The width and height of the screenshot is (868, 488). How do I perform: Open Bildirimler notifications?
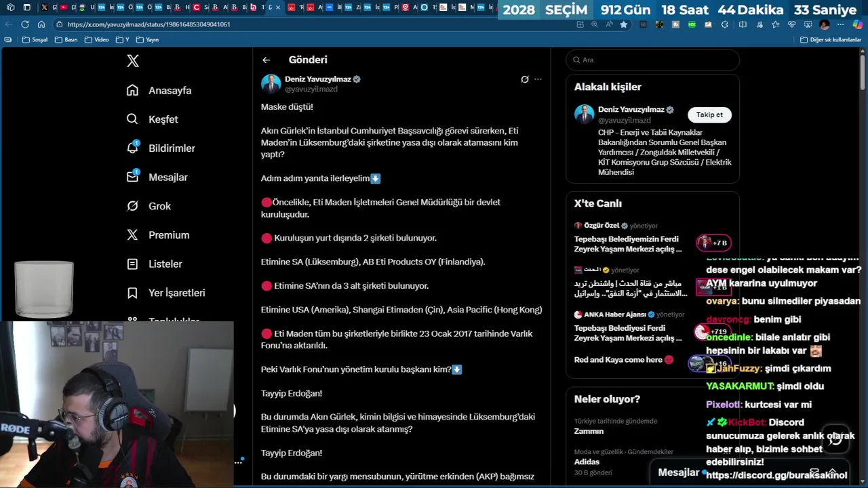tap(161, 148)
